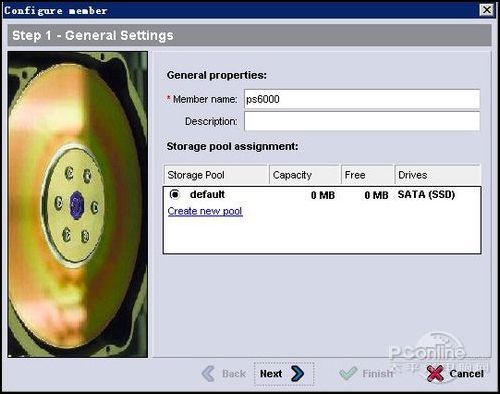Click the Free column header
Viewport: 500px width, 394px height.
368,175
